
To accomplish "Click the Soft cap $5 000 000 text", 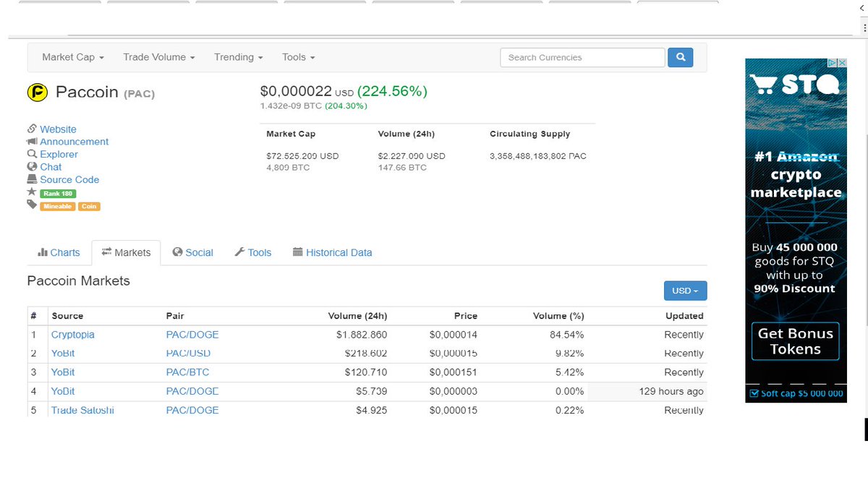I will [x=801, y=393].
